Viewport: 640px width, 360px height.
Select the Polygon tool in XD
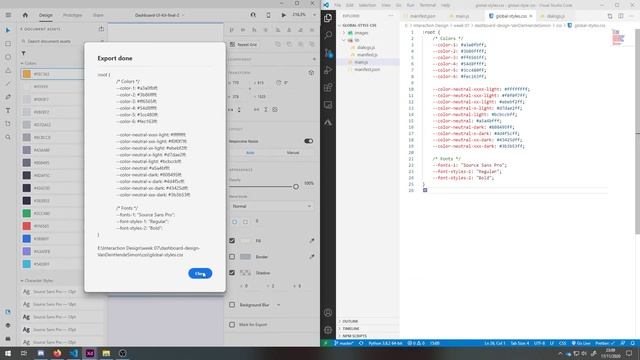click(8, 71)
